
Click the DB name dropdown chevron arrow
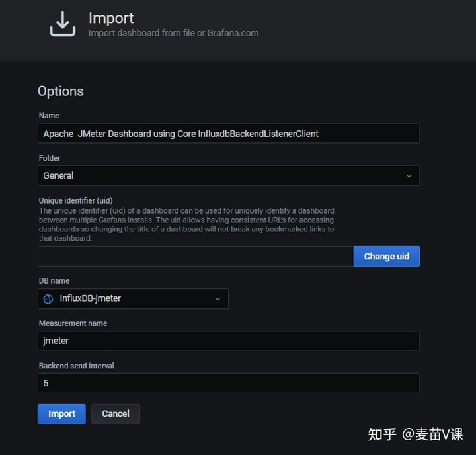pyautogui.click(x=218, y=299)
